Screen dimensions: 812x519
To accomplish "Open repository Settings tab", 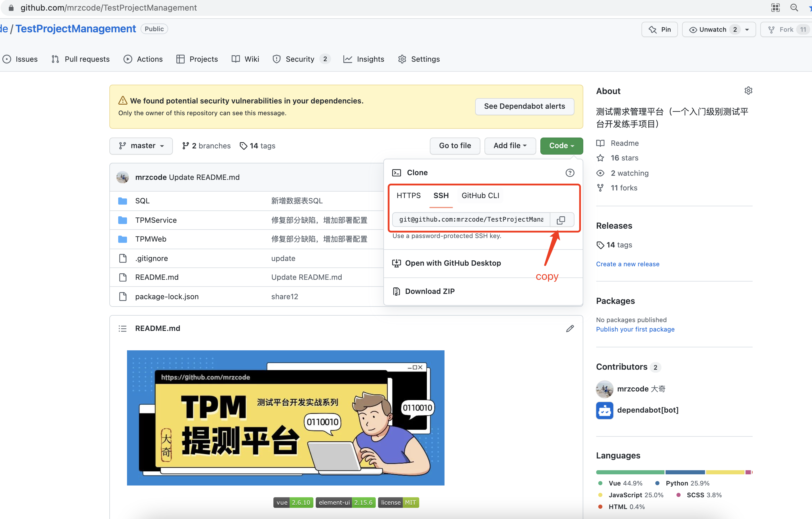I will (419, 59).
